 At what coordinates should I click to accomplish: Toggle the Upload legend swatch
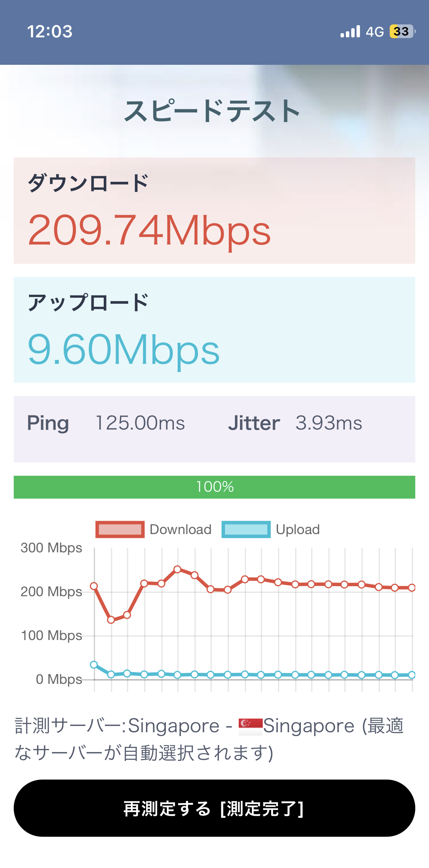(x=246, y=529)
